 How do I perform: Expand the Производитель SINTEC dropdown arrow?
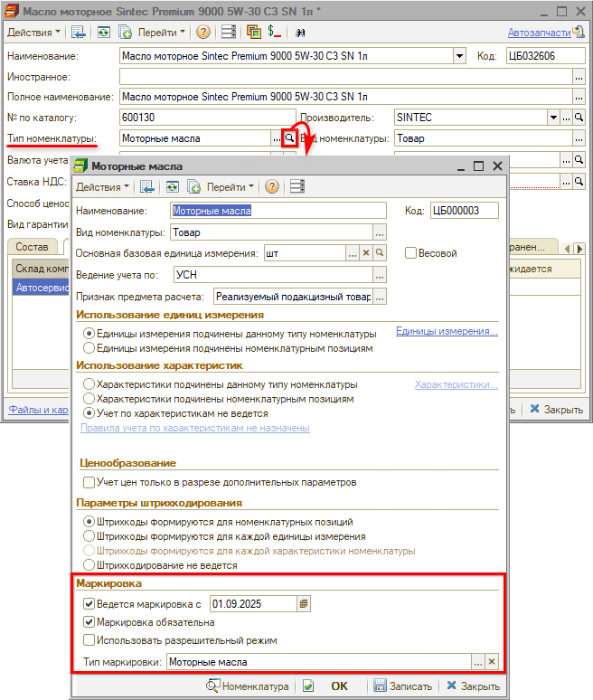point(551,118)
